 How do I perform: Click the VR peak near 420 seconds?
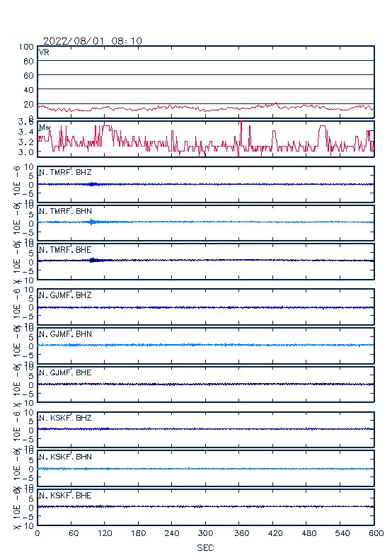pyautogui.click(x=276, y=103)
